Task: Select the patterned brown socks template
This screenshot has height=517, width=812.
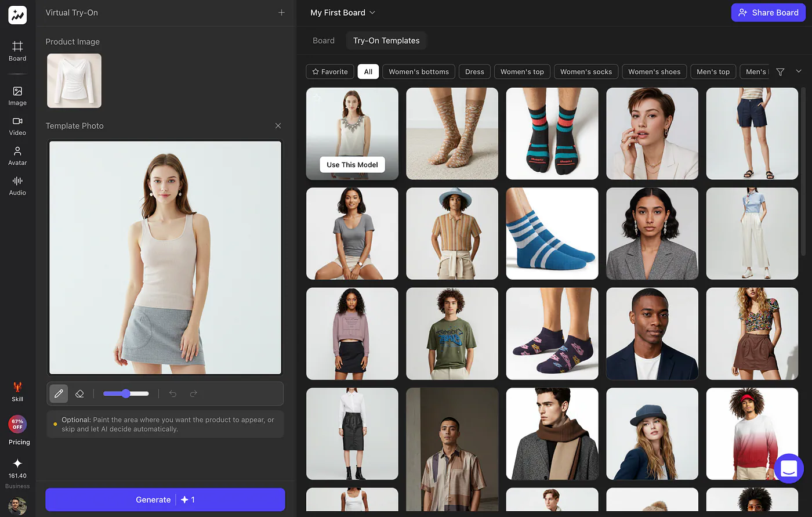Action: (452, 133)
